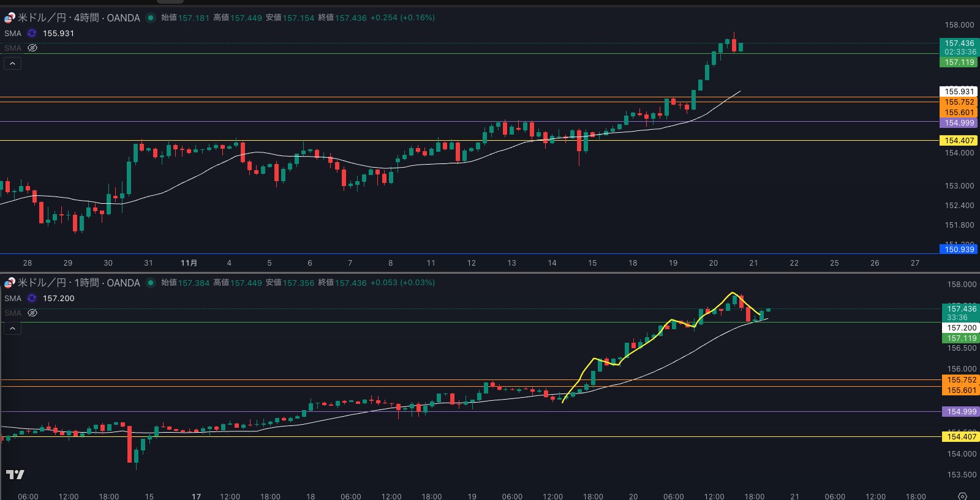Show hidden SMA indicator on 4時間 chart

point(32,48)
